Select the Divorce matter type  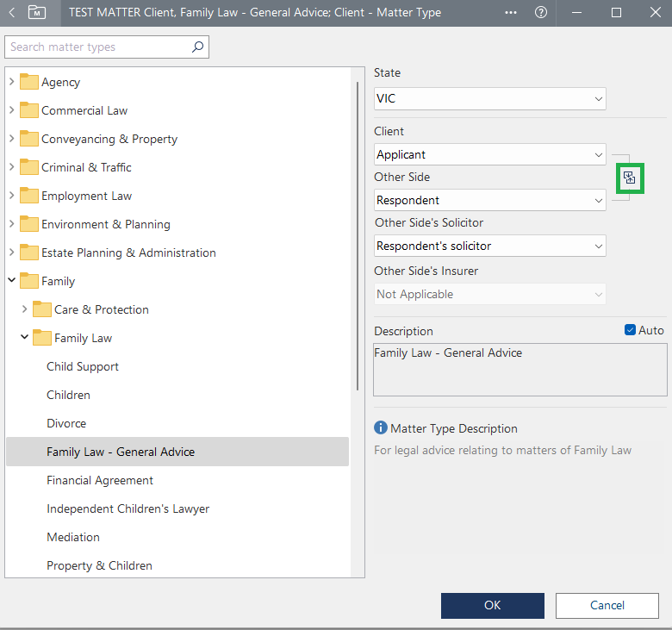click(66, 423)
